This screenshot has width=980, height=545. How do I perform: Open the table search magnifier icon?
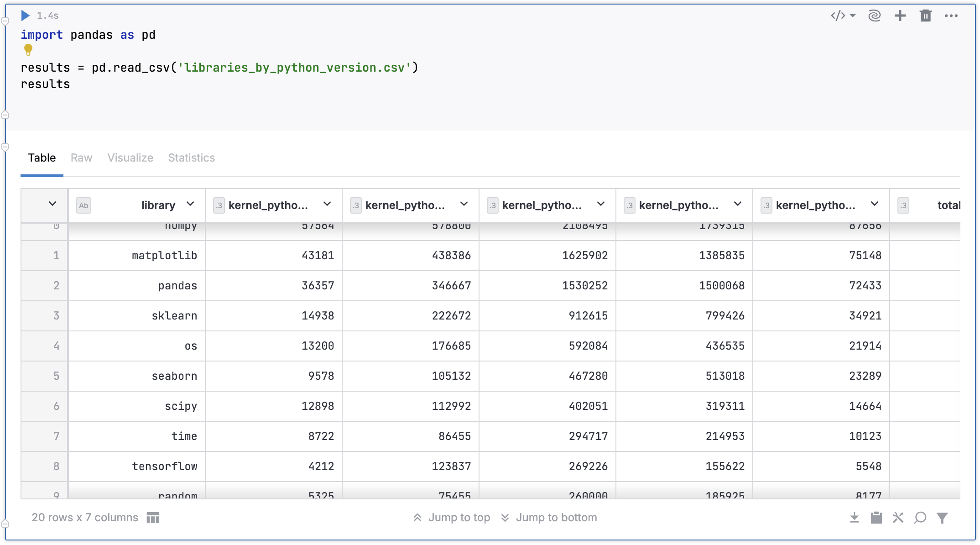920,518
